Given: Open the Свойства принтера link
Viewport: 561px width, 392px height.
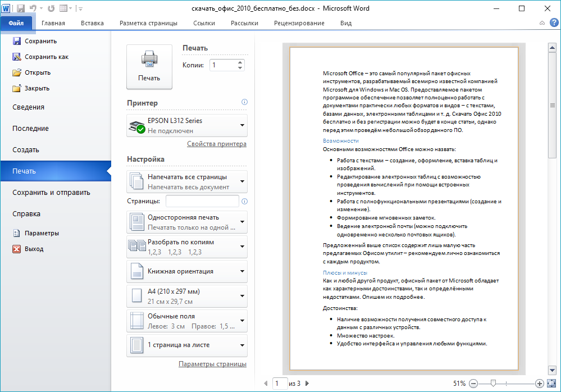Looking at the screenshot, I should 216,144.
